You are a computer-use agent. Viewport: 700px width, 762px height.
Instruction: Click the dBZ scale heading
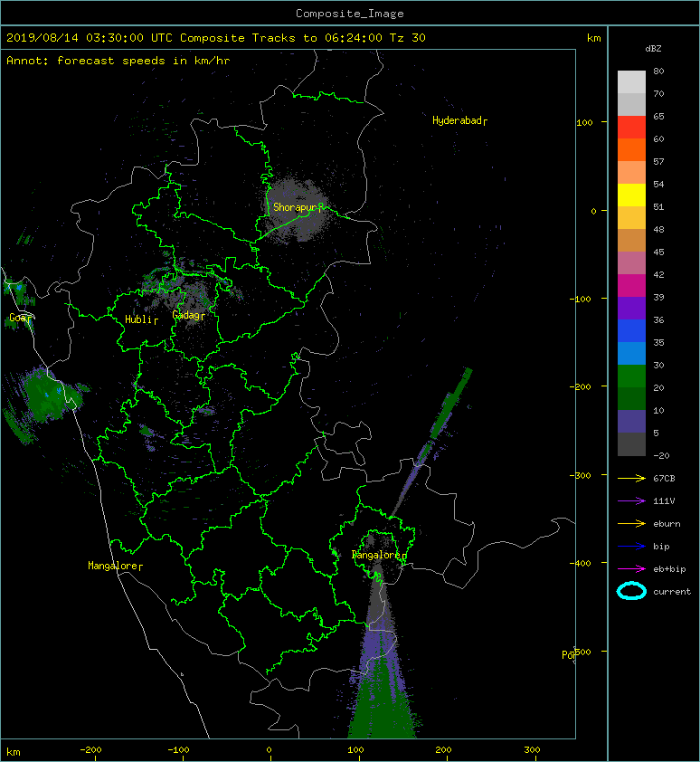pos(653,49)
